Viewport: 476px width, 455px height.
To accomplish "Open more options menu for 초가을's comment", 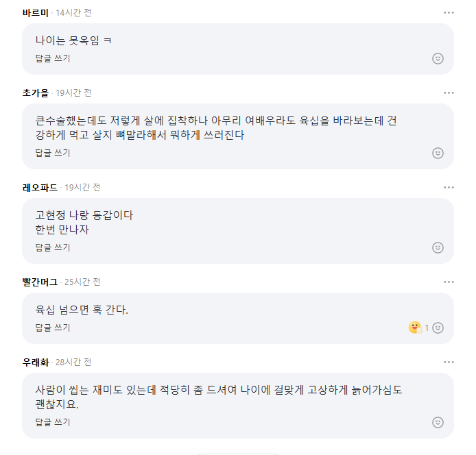I will (x=449, y=93).
